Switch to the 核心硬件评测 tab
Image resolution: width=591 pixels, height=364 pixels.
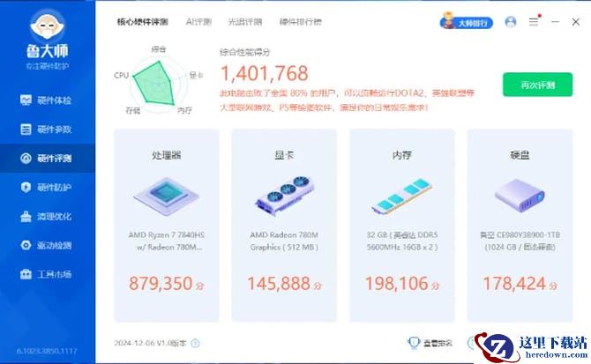pos(143,22)
